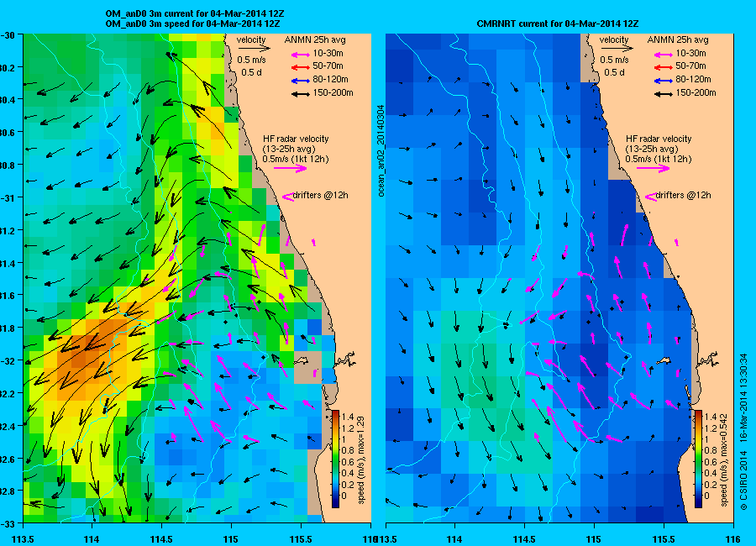Click '0.5m/s (1kt 12h)' text in OM_anD0 panel

296,159
